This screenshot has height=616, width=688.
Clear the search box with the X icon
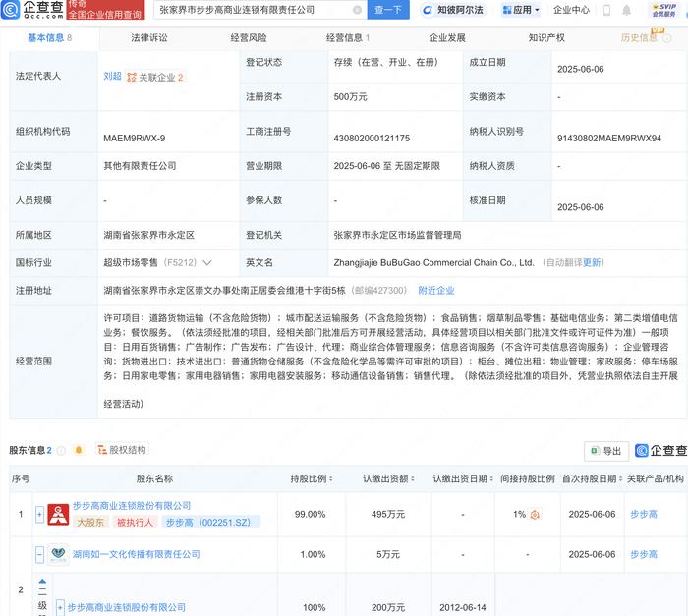(358, 10)
